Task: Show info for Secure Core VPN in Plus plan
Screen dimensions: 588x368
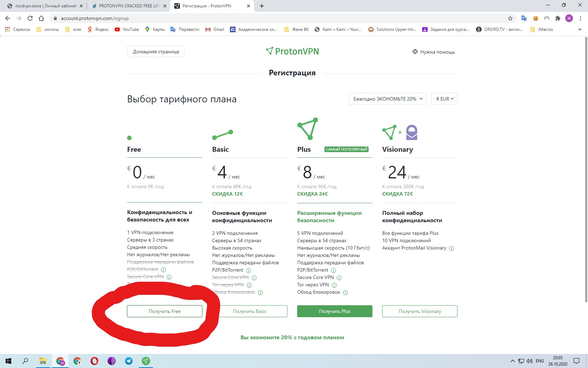Action: point(339,278)
